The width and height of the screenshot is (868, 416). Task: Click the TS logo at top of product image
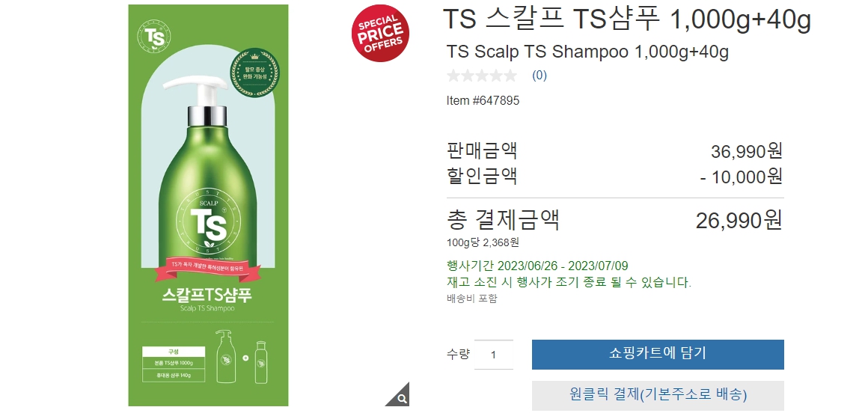coord(153,37)
